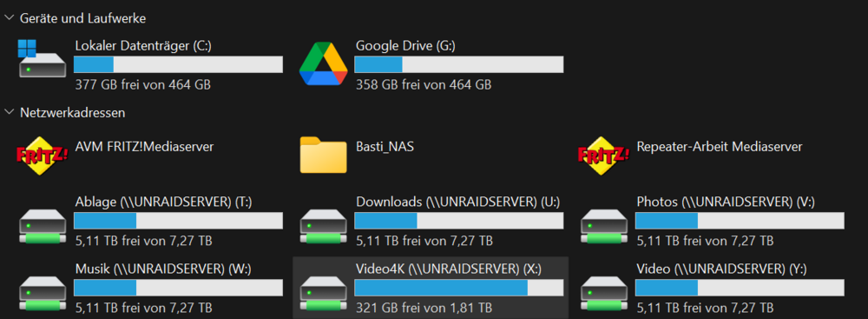Click the Netzwerkadressen group header label
Screen dimensions: 868x319
(x=73, y=113)
